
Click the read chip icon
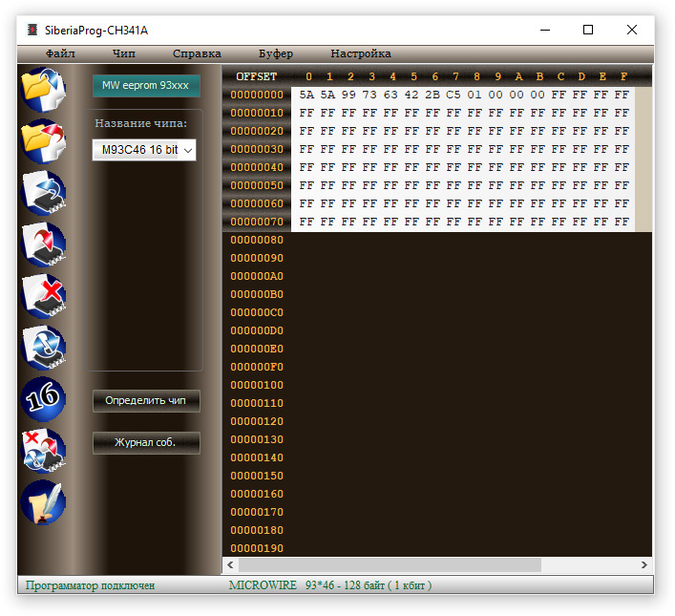pos(43,192)
